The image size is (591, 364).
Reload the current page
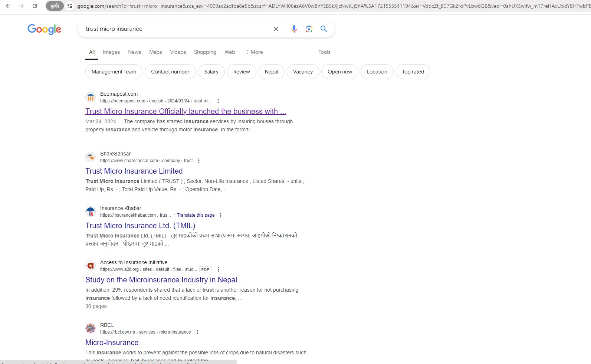pyautogui.click(x=35, y=6)
